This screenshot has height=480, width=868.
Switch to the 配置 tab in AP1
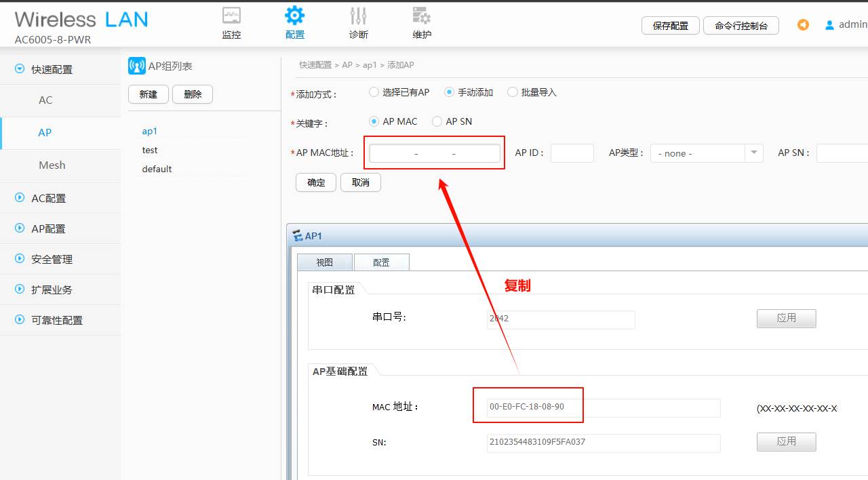(x=382, y=262)
